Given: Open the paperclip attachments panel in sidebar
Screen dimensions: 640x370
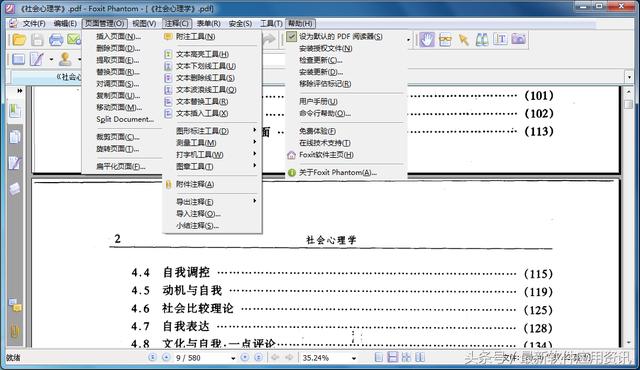Looking at the screenshot, I should point(15,330).
